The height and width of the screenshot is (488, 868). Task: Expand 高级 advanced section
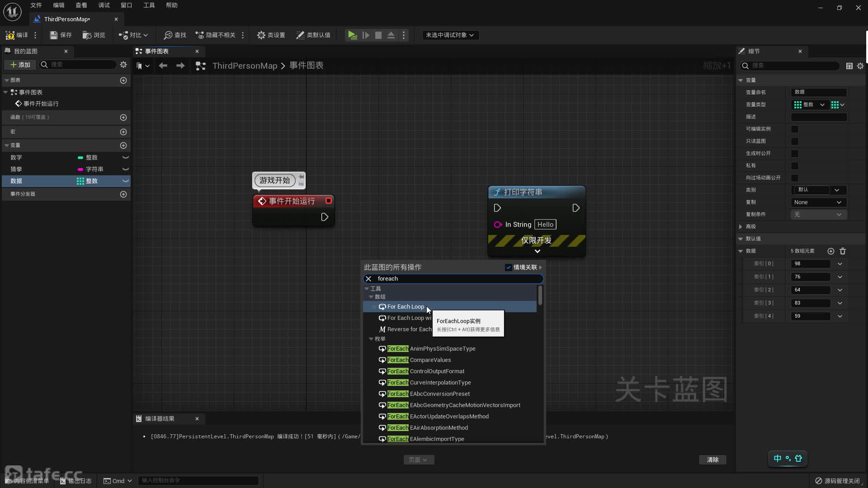[x=741, y=227]
